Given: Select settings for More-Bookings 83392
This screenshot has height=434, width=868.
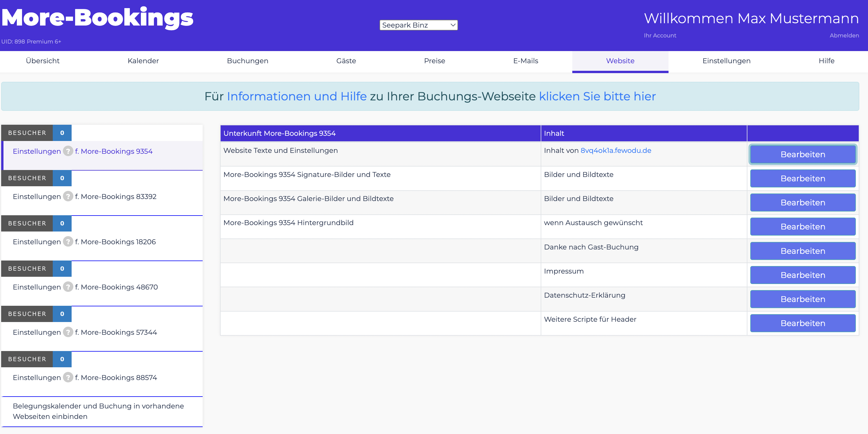Looking at the screenshot, I should (102, 201).
